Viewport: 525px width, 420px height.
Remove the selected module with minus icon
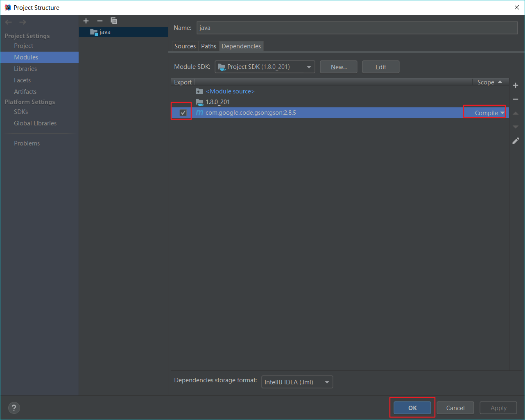click(x=100, y=21)
